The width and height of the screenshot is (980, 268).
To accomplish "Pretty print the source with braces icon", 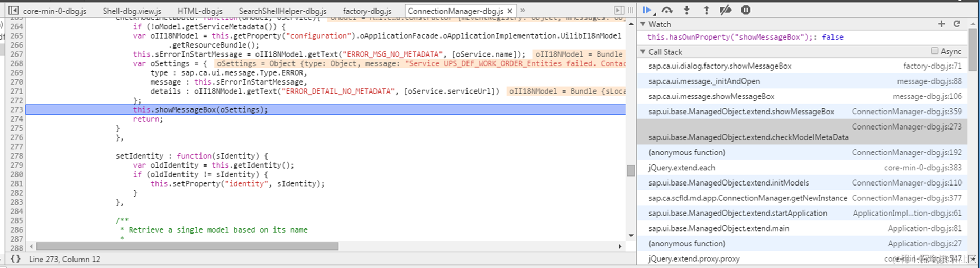I will click(15, 259).
